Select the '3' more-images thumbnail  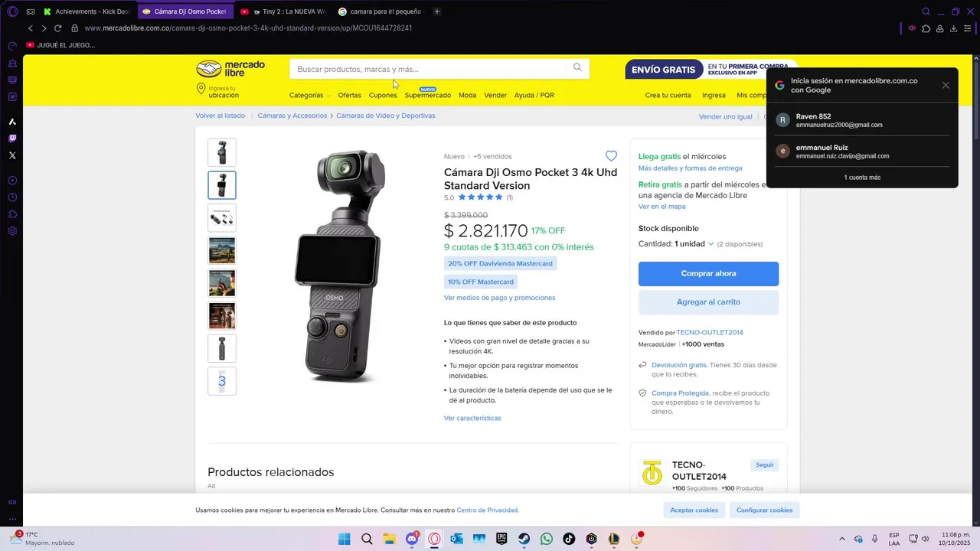click(222, 380)
